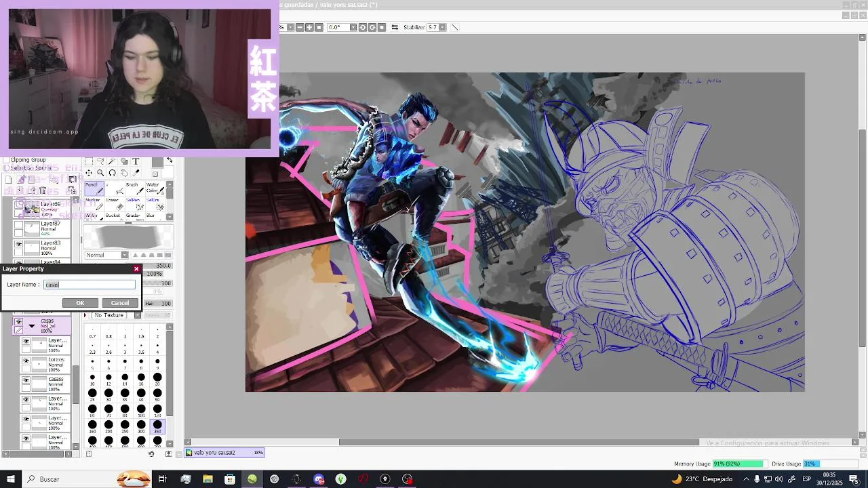The height and width of the screenshot is (488, 868).
Task: Click the zoom out minus button
Action: point(300,27)
